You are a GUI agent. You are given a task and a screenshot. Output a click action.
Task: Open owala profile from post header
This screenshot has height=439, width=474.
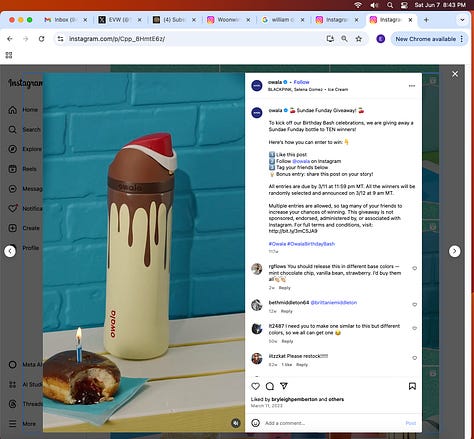tap(275, 82)
